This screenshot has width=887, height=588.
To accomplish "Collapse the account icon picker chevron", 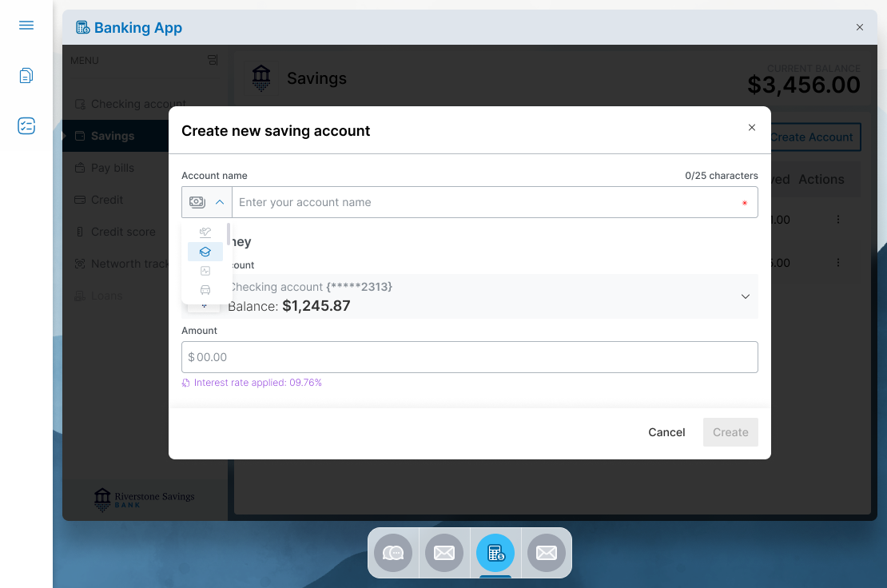I will coord(219,201).
